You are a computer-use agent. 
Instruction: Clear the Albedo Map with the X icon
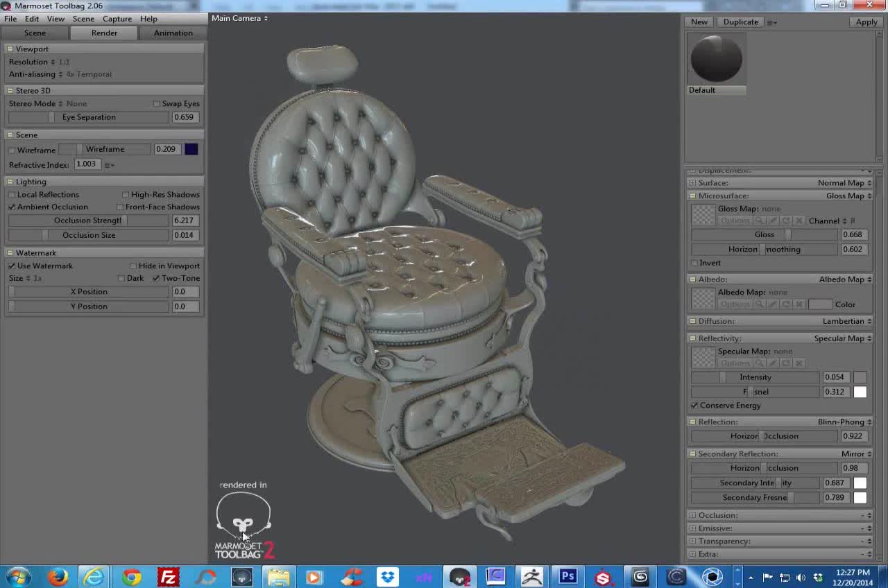(x=799, y=304)
